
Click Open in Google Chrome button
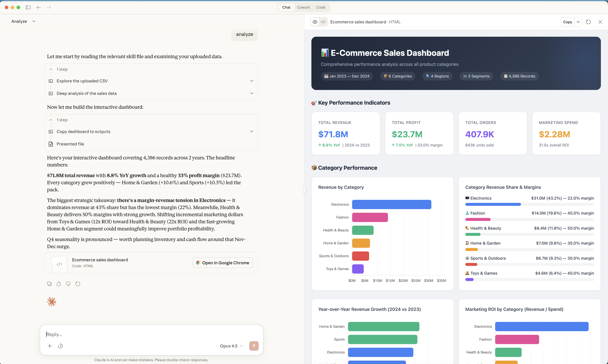click(223, 263)
